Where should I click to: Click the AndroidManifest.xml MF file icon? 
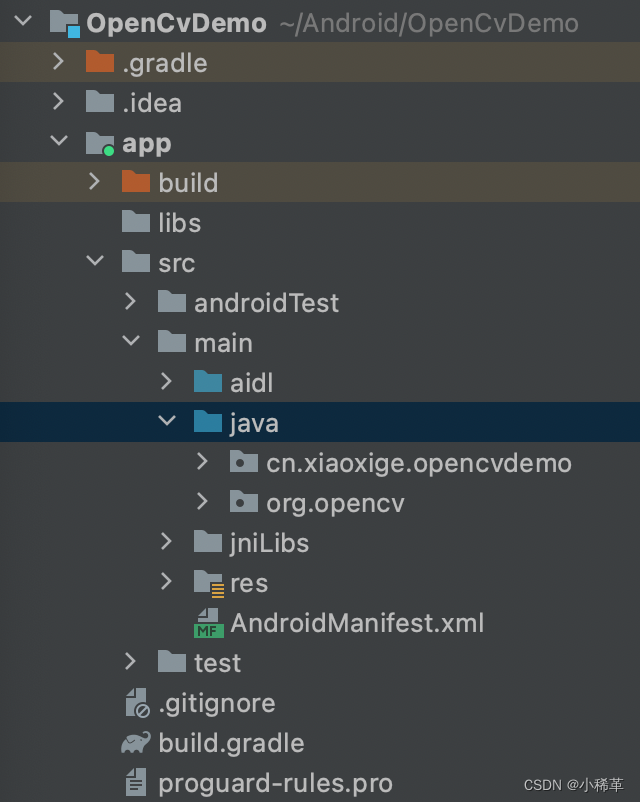click(x=208, y=623)
